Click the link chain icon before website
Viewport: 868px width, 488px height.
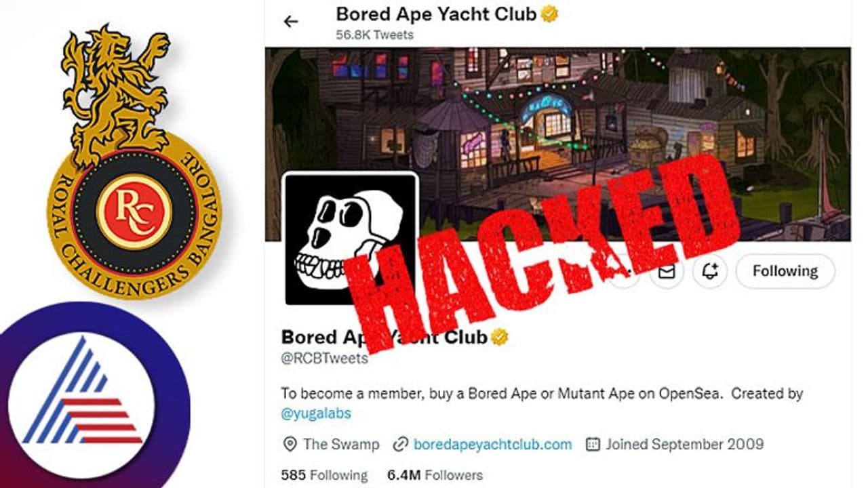coord(401,445)
